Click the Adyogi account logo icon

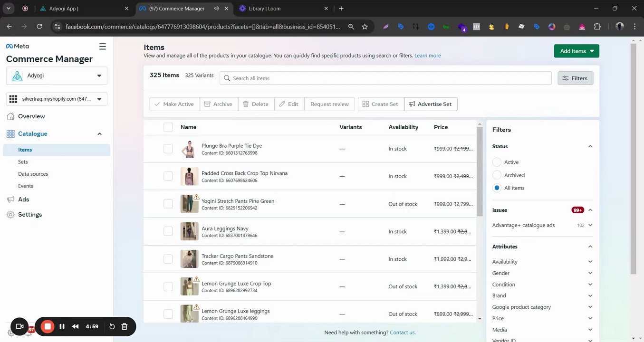click(17, 76)
